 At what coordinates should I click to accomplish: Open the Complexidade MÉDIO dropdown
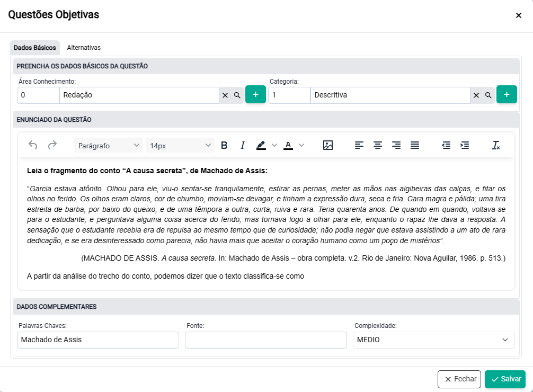click(434, 340)
